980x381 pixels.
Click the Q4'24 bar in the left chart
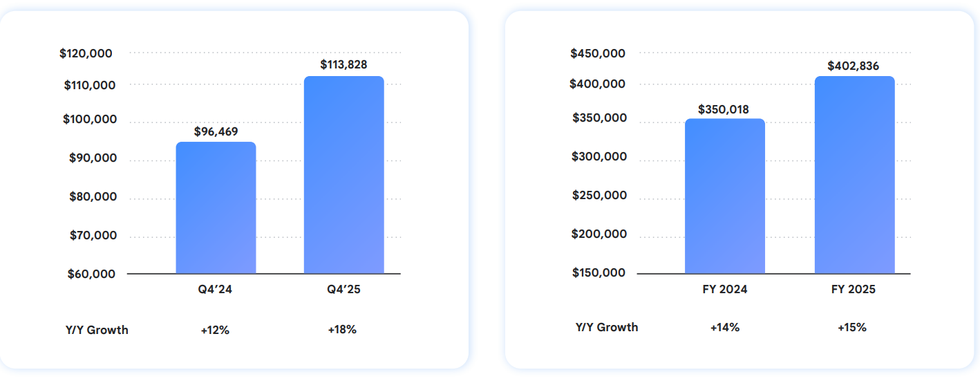[216, 207]
